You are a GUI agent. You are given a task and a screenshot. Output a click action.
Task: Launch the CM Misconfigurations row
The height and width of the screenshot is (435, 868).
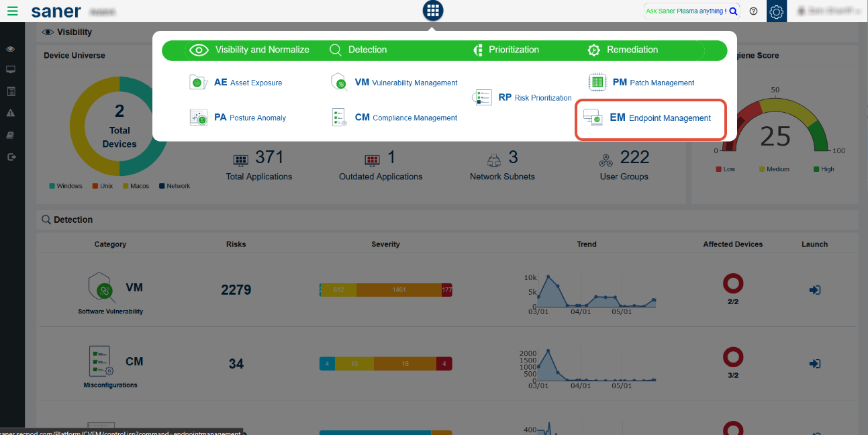pos(814,363)
